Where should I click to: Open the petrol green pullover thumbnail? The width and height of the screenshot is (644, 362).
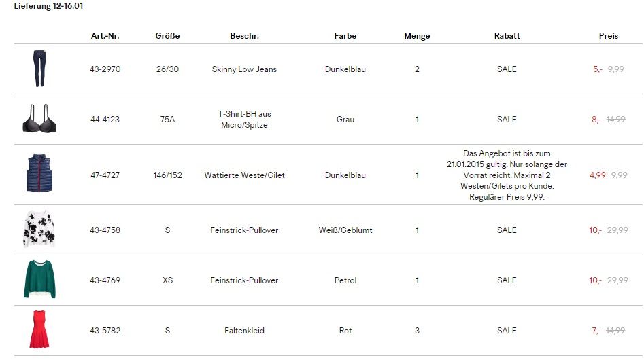38,279
